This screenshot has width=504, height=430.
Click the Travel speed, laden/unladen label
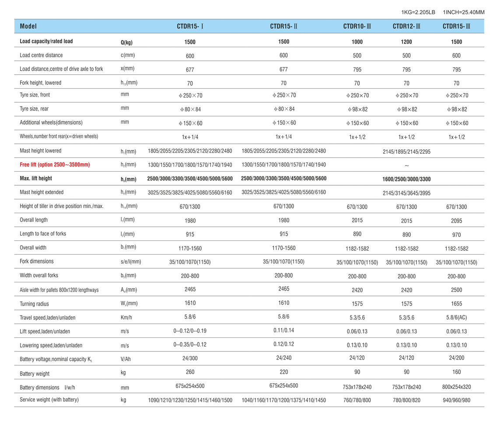48,318
